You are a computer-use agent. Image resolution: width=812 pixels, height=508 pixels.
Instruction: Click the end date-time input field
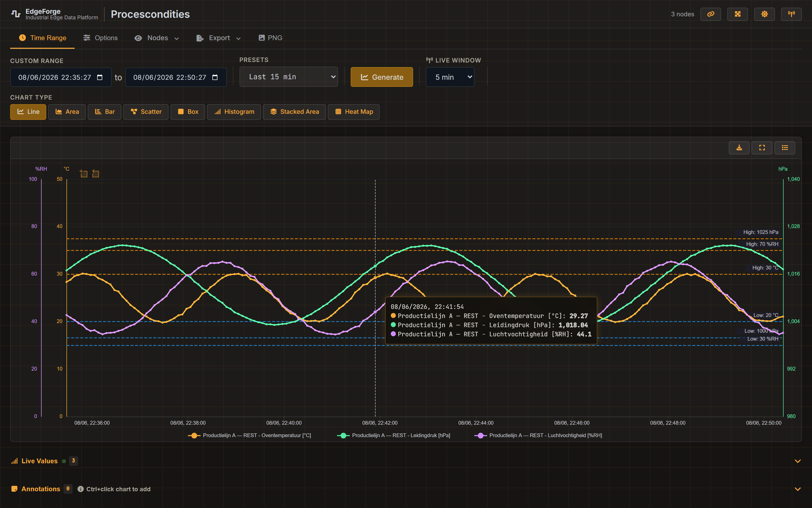[176, 77]
